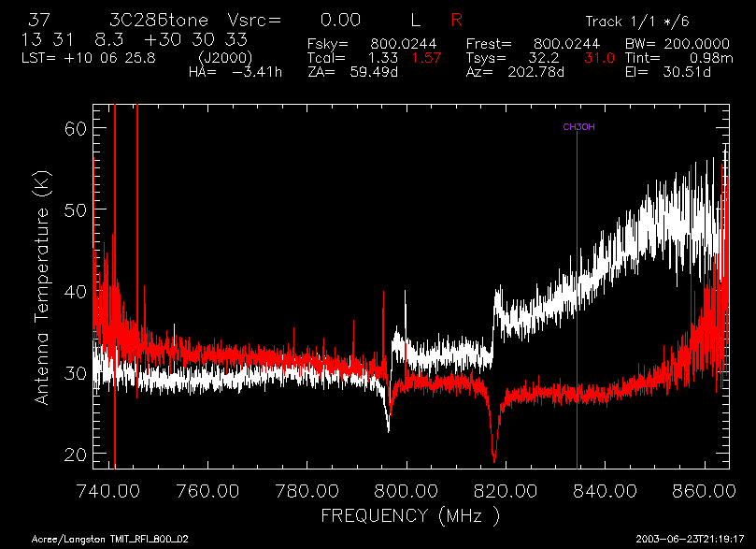Select the source name 3C286tone
756x549 pixels.
coord(159,21)
